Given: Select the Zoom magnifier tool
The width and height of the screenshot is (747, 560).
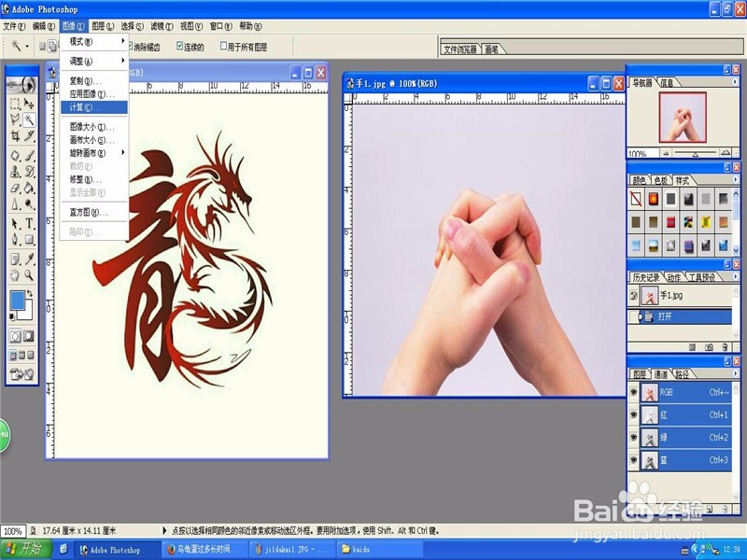Looking at the screenshot, I should (x=29, y=274).
